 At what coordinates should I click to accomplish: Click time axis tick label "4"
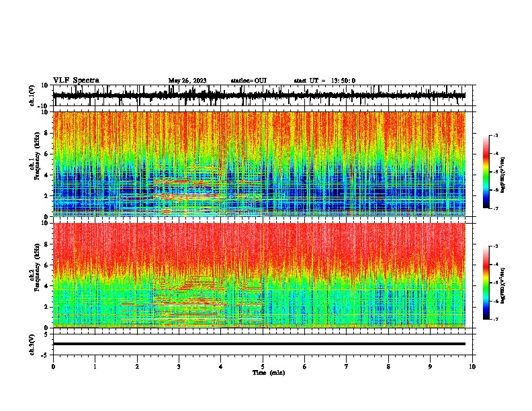coord(221,367)
